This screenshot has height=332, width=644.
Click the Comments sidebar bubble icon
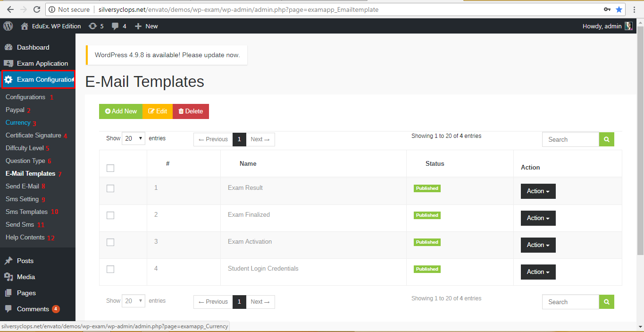8,309
